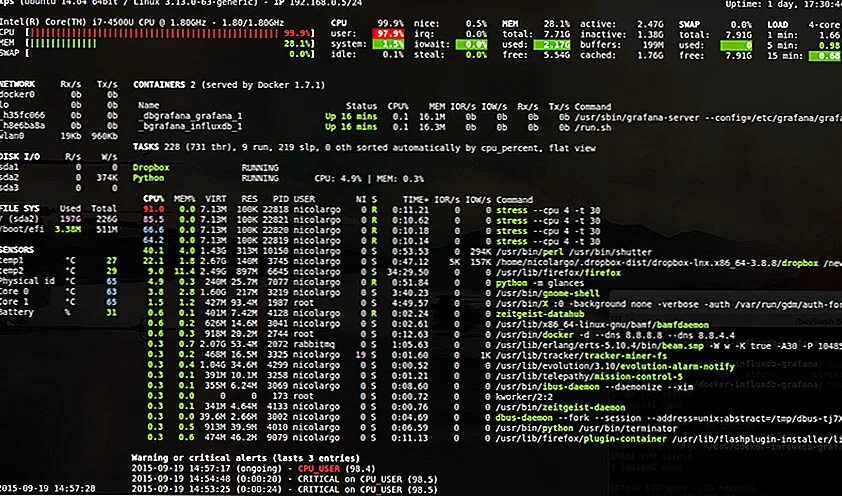Select the python -m glances process

pyautogui.click(x=363, y=282)
